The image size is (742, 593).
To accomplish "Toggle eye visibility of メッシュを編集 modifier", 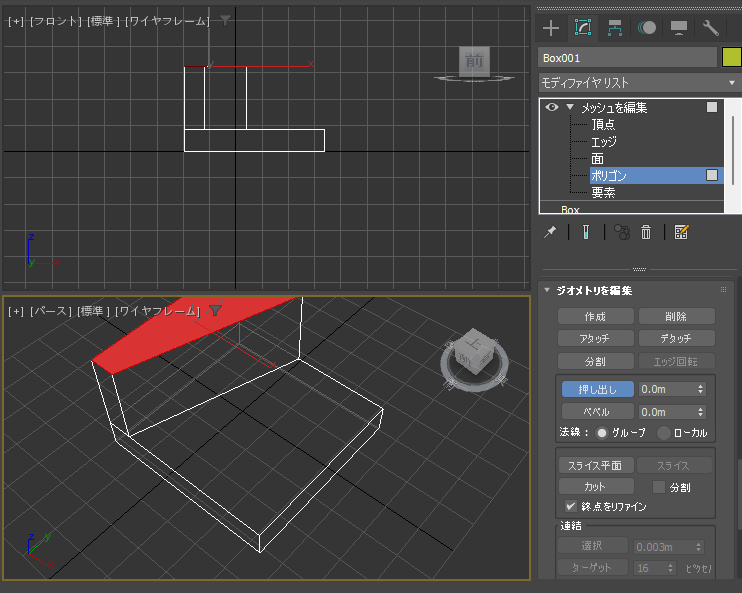I will 552,107.
